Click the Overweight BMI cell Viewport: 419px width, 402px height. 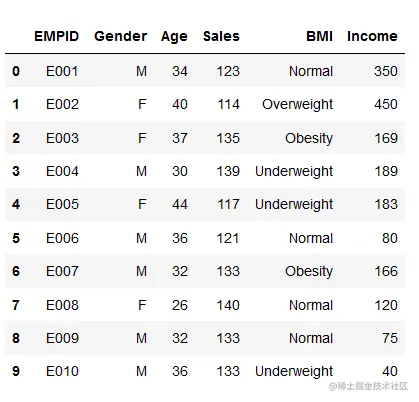297,104
